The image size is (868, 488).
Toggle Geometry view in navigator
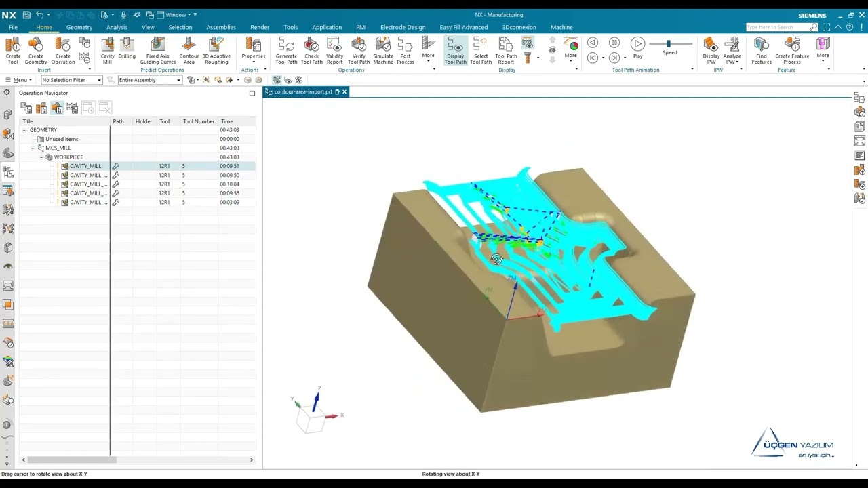click(57, 108)
